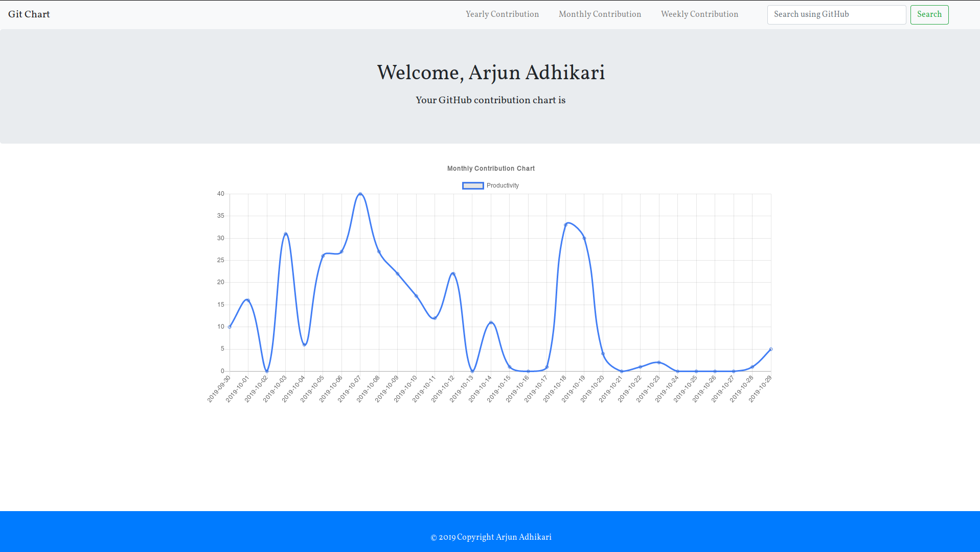
Task: Select the data point for 2019-10-18
Action: coord(566,225)
